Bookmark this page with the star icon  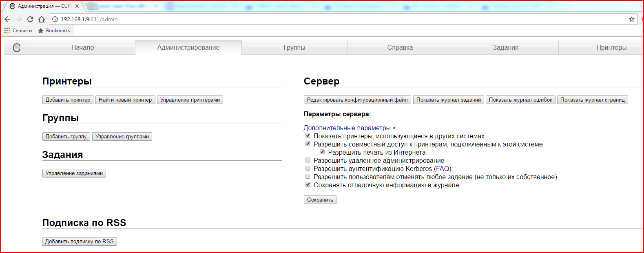(631, 19)
